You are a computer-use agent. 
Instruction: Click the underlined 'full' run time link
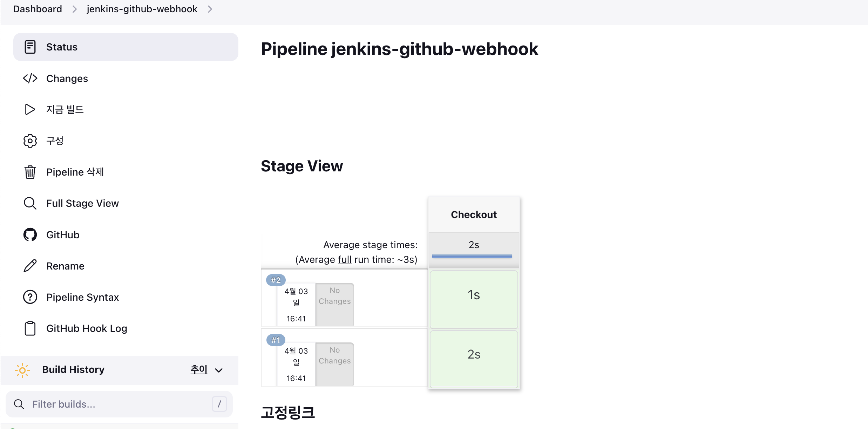coord(345,259)
